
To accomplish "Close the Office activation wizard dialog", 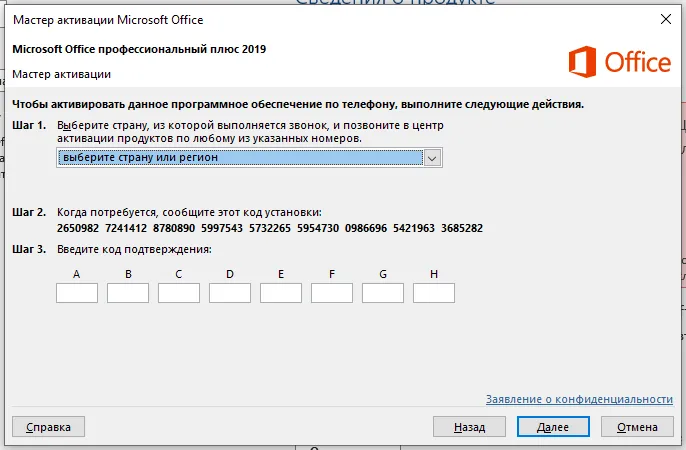I will pyautogui.click(x=665, y=19).
